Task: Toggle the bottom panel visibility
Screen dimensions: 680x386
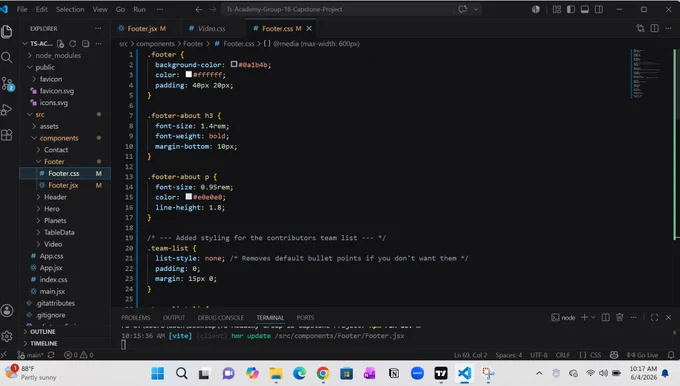Action: (585, 9)
